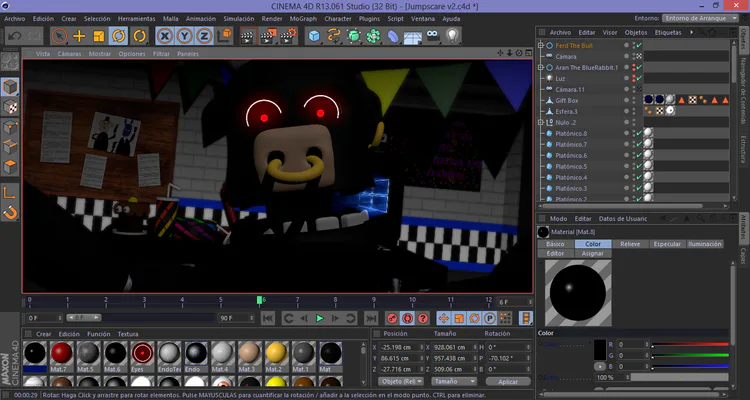Screen dimensions: 750x400
Task: Add a light object from toolbar
Action: [x=452, y=36]
